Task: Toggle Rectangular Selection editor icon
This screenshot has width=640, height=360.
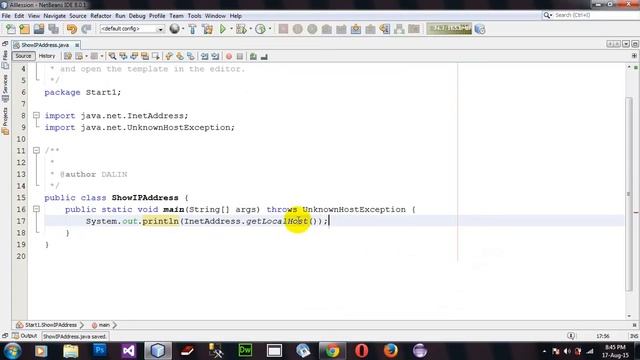Action: click(156, 56)
